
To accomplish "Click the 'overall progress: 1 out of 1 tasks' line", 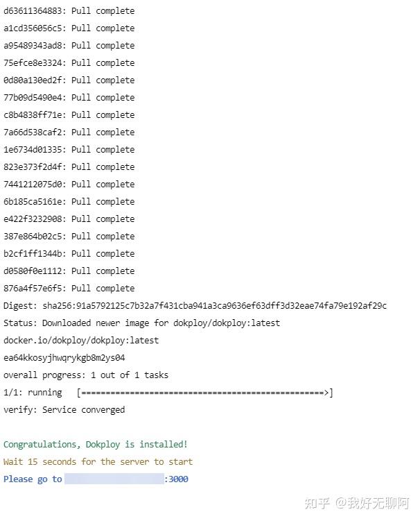I will click(x=86, y=375).
